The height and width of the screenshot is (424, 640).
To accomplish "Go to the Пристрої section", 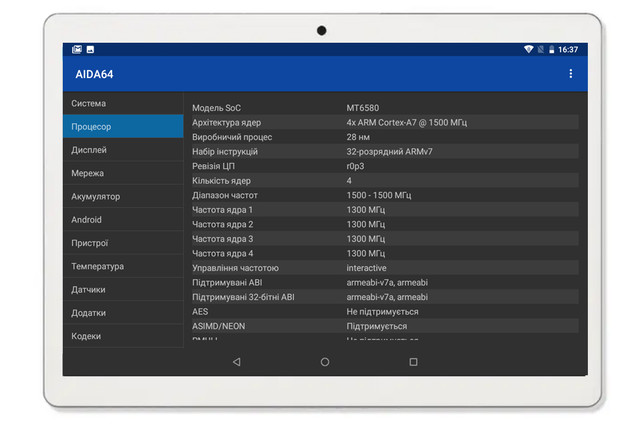I will coord(123,243).
